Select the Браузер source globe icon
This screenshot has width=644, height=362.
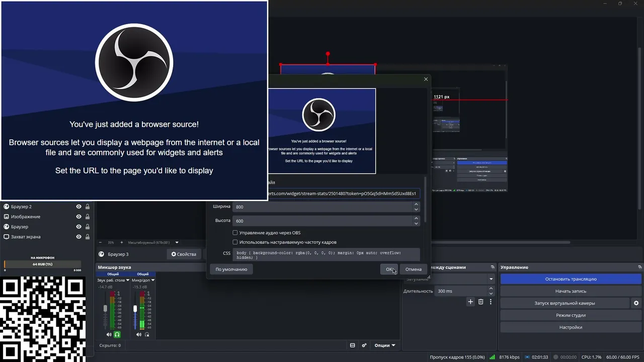[7, 227]
